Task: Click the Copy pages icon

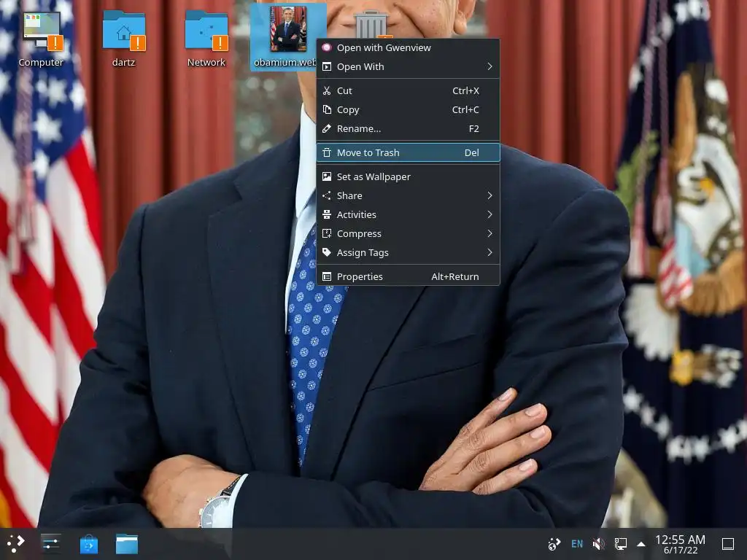Action: 327,109
